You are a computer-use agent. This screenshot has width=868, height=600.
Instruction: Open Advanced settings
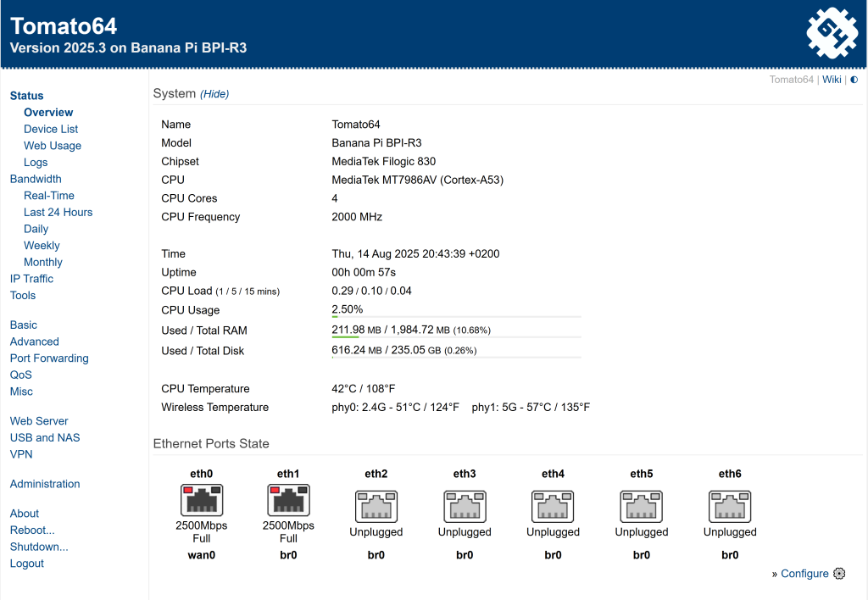click(34, 342)
